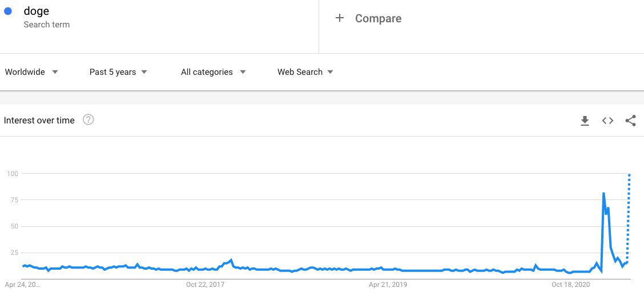
Task: Open the Web Search type dropdown
Action: tap(305, 72)
